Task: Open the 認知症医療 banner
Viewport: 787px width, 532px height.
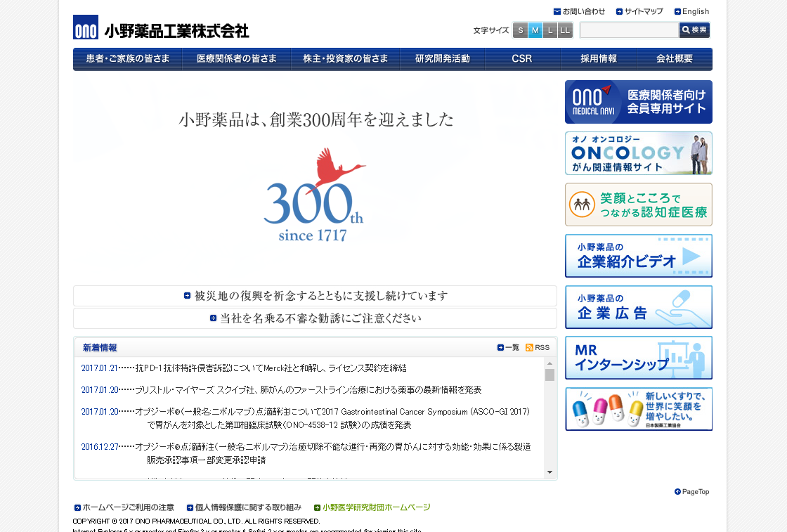Action: point(639,205)
